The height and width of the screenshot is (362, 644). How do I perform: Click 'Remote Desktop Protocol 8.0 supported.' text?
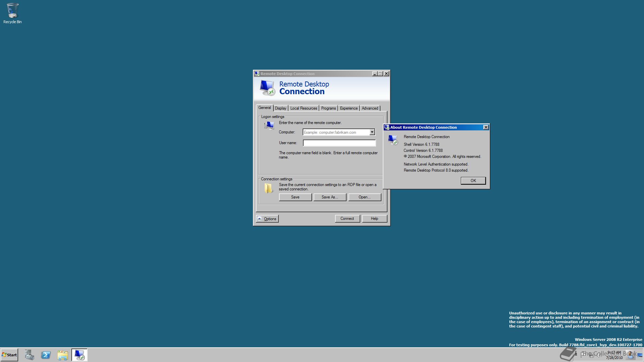click(436, 170)
